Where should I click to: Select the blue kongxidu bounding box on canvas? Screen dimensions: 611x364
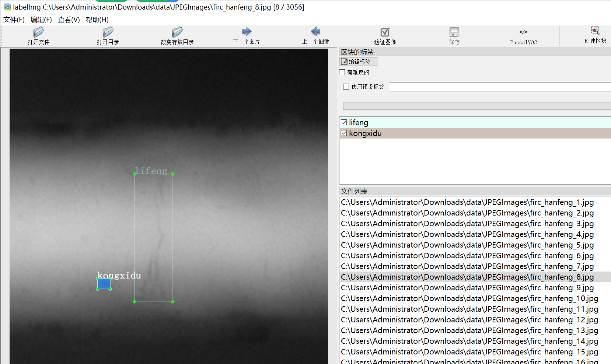(x=104, y=283)
